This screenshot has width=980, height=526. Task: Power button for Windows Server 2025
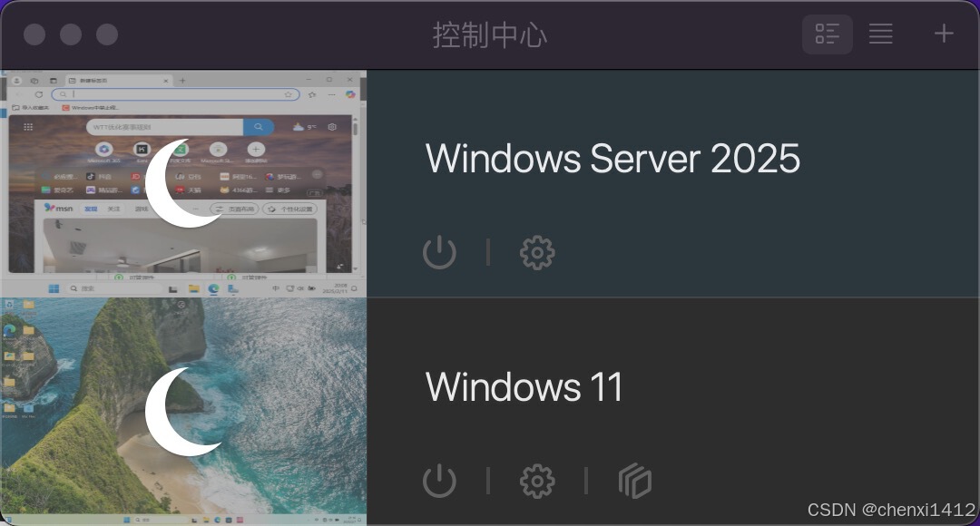(x=439, y=252)
